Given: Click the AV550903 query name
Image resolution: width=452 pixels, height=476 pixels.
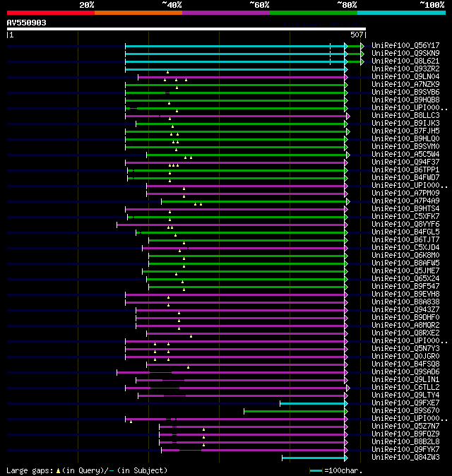Looking at the screenshot, I should [x=26, y=23].
